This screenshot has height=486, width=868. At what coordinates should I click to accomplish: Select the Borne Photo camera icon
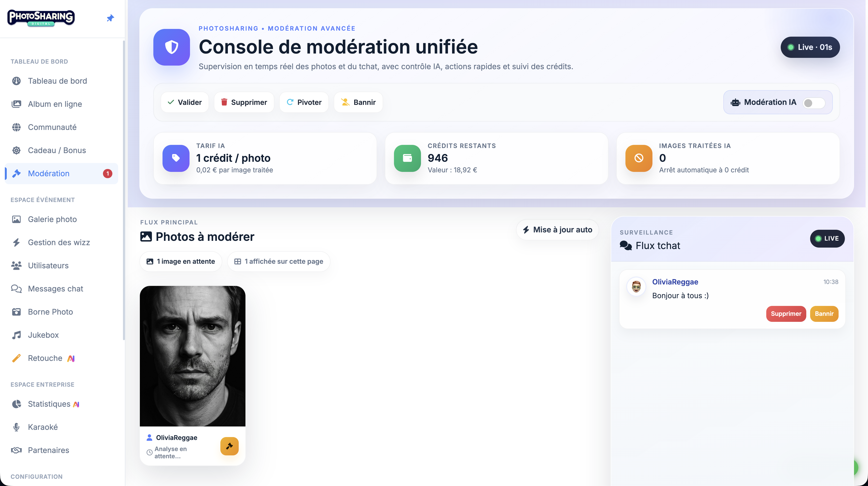coord(16,312)
